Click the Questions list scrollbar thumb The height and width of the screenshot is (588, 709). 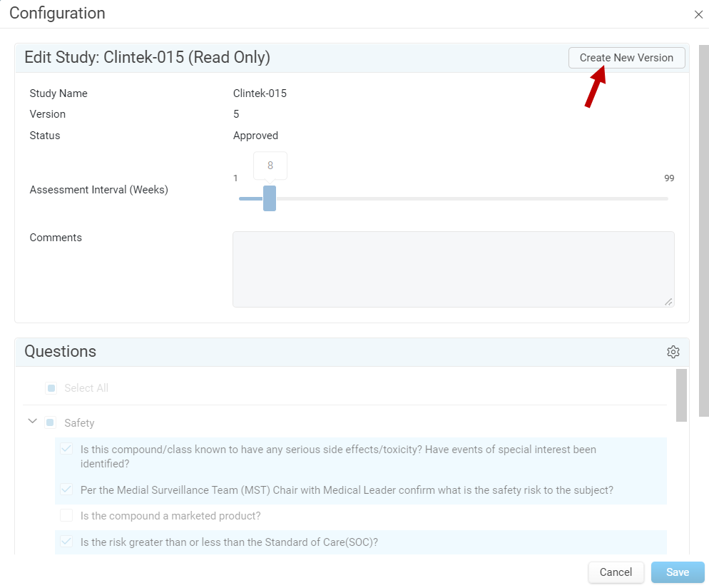point(681,395)
